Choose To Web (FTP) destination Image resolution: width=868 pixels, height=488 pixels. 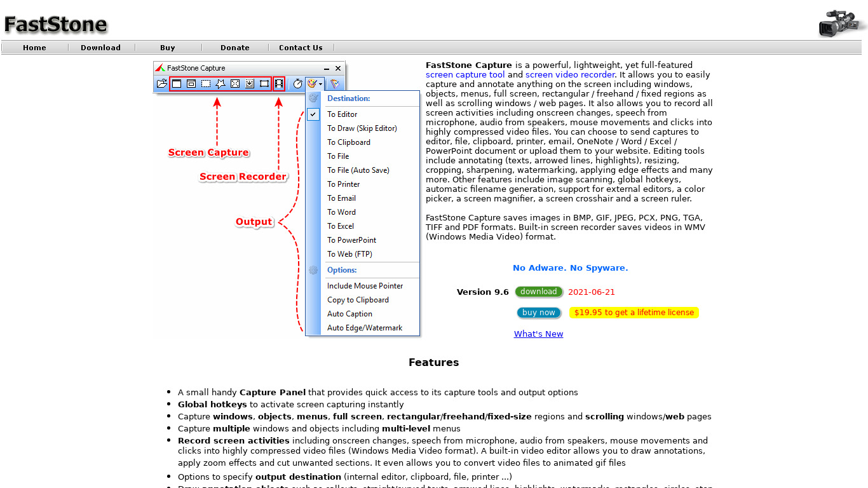(350, 254)
